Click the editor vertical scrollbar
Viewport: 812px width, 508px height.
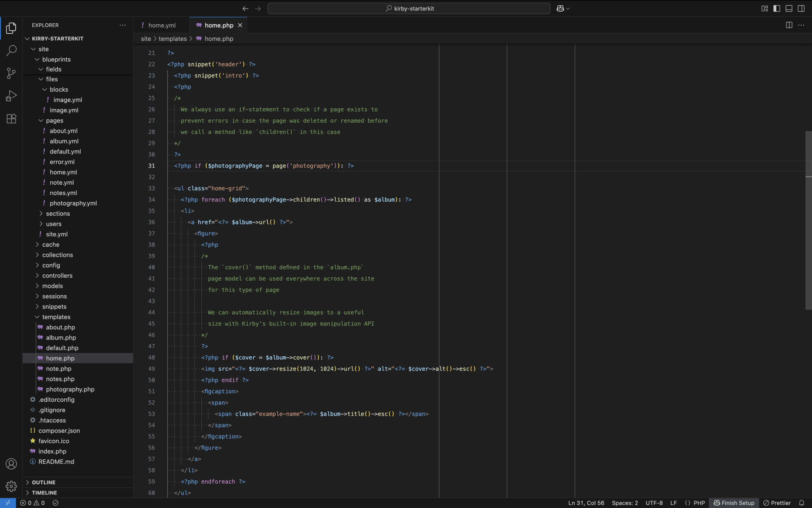[x=808, y=220]
